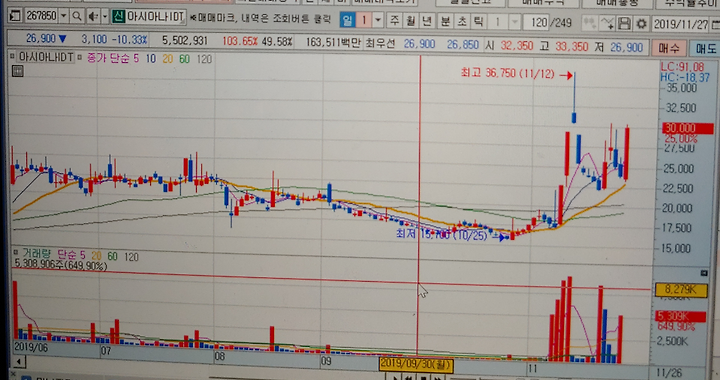Click the red 5,309K volume tag

pos(680,316)
